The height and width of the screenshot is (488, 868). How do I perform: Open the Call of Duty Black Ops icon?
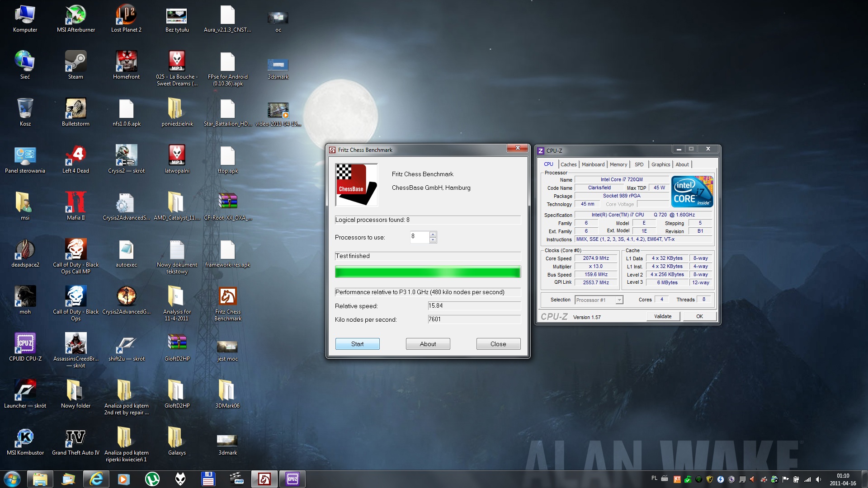(75, 304)
